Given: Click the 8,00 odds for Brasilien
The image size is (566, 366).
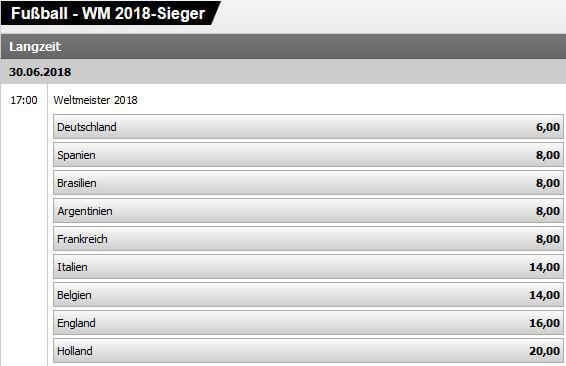Looking at the screenshot, I should click(548, 183).
